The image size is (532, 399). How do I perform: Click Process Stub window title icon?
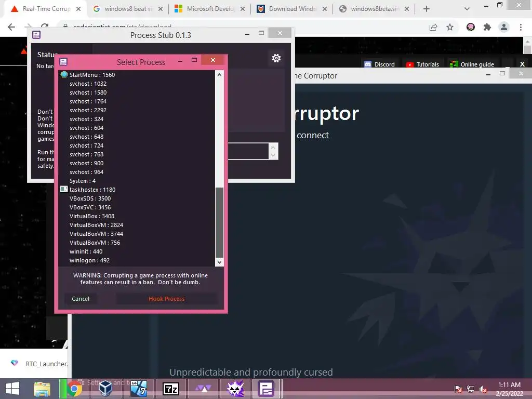click(36, 35)
